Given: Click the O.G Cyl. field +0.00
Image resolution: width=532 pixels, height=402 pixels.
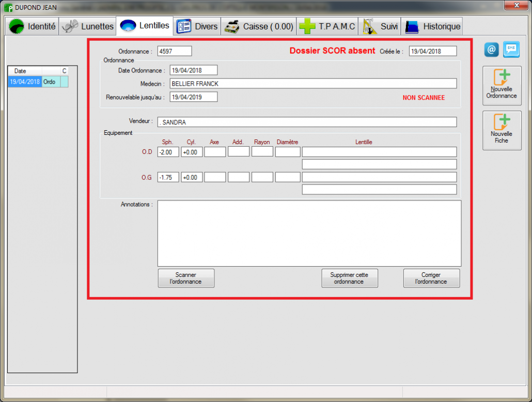Looking at the screenshot, I should click(x=192, y=177).
